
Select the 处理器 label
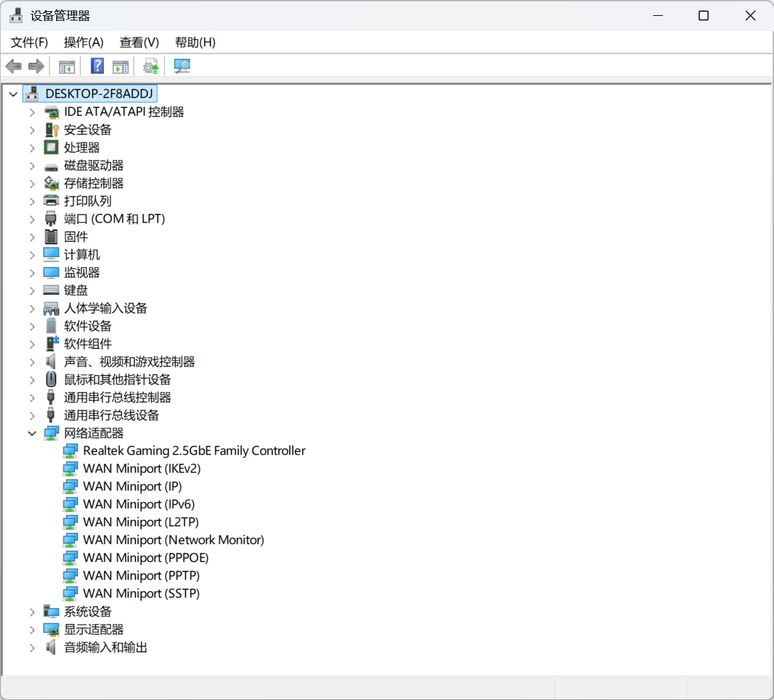click(x=81, y=147)
